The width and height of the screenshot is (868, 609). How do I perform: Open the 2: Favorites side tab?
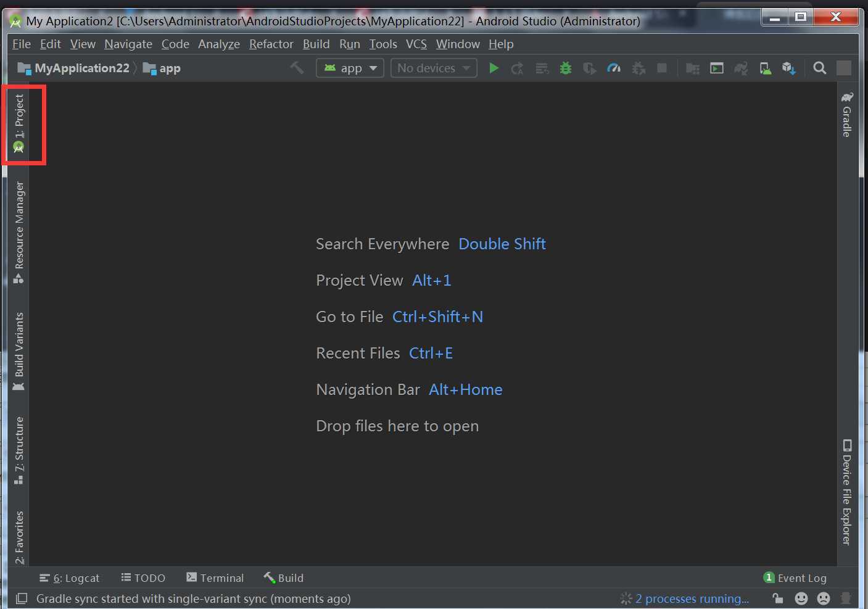point(19,537)
